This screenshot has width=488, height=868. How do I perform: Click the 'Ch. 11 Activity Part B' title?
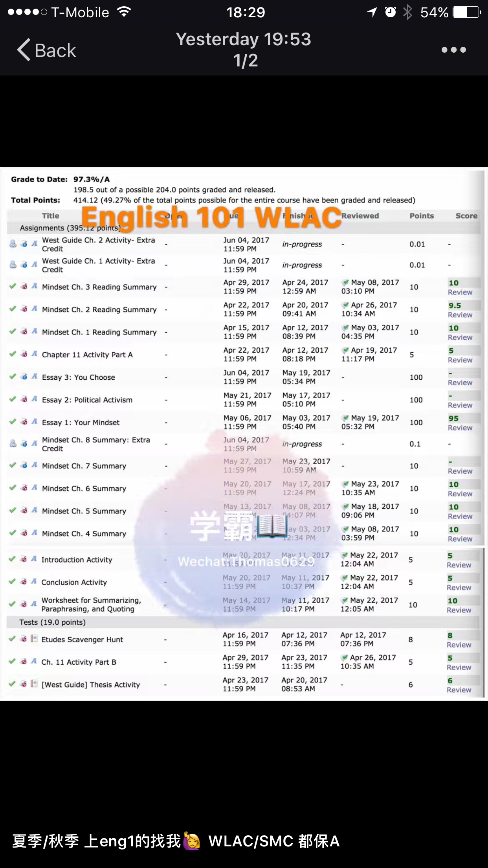pos(79,662)
